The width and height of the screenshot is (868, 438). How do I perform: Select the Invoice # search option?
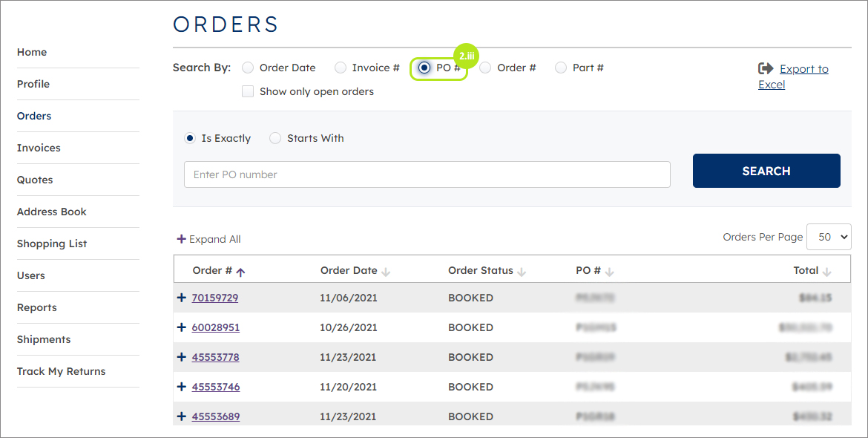coord(341,68)
